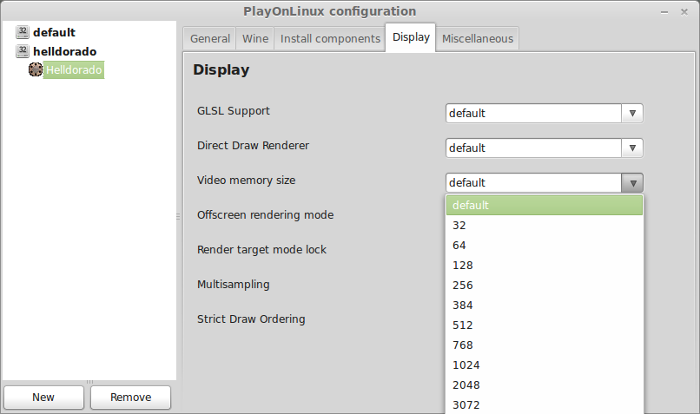Click the Display section heading

[221, 70]
